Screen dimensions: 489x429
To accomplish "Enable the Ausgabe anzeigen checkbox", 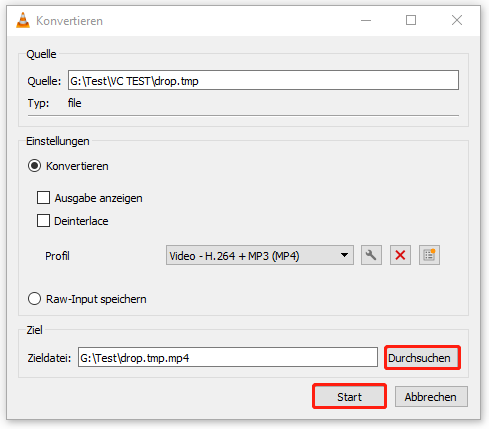I will tap(43, 198).
